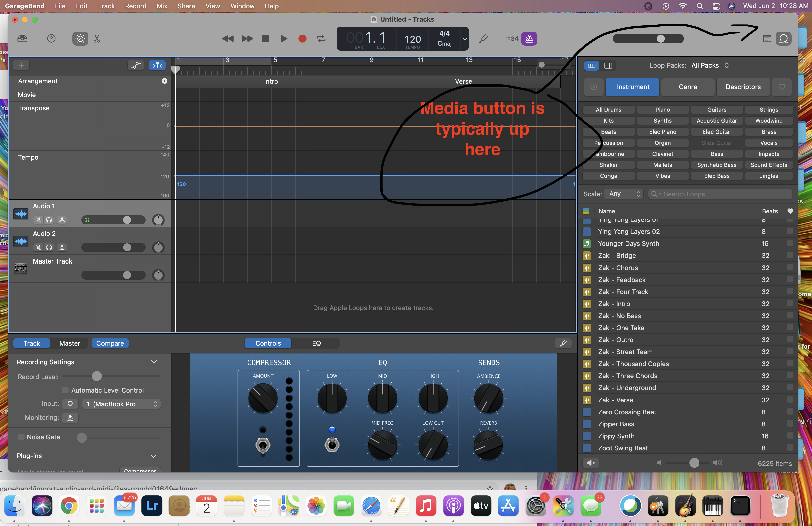Mute the Audio 1 track
This screenshot has height=526, width=812.
click(39, 220)
